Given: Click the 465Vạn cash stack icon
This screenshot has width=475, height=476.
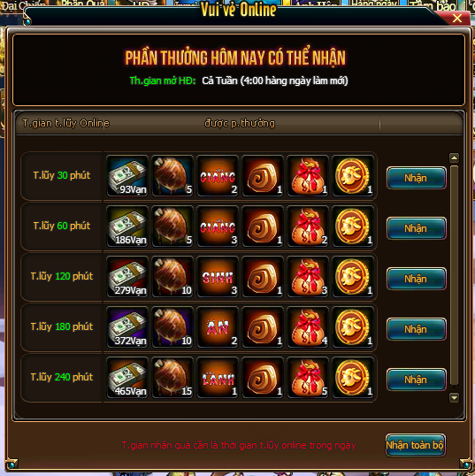Looking at the screenshot, I should (127, 378).
